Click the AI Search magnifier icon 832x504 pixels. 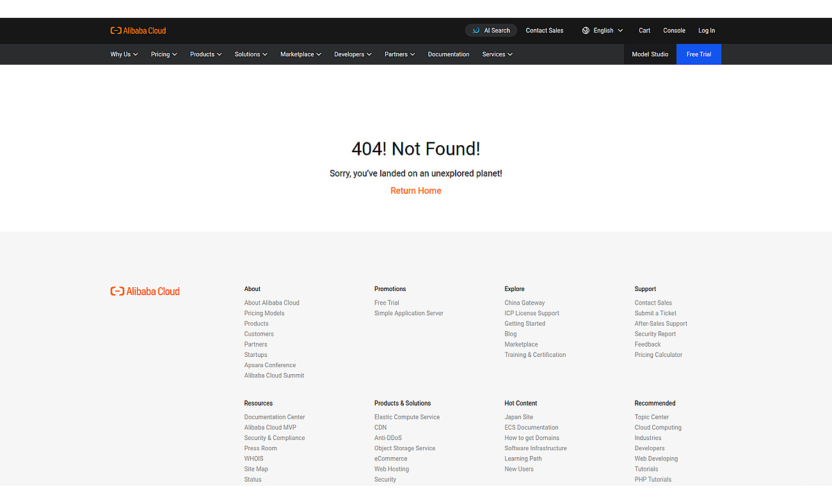476,31
